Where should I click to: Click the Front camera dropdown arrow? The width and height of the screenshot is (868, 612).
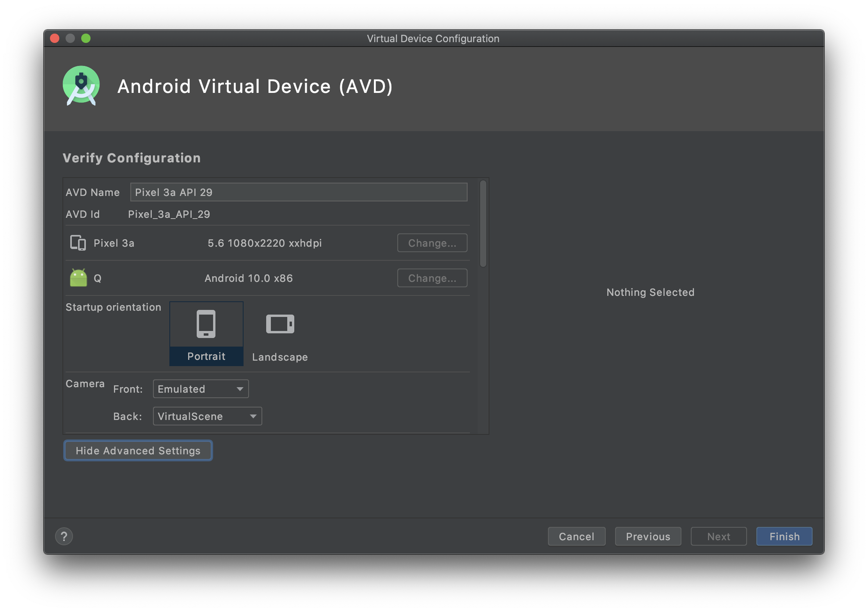(240, 389)
